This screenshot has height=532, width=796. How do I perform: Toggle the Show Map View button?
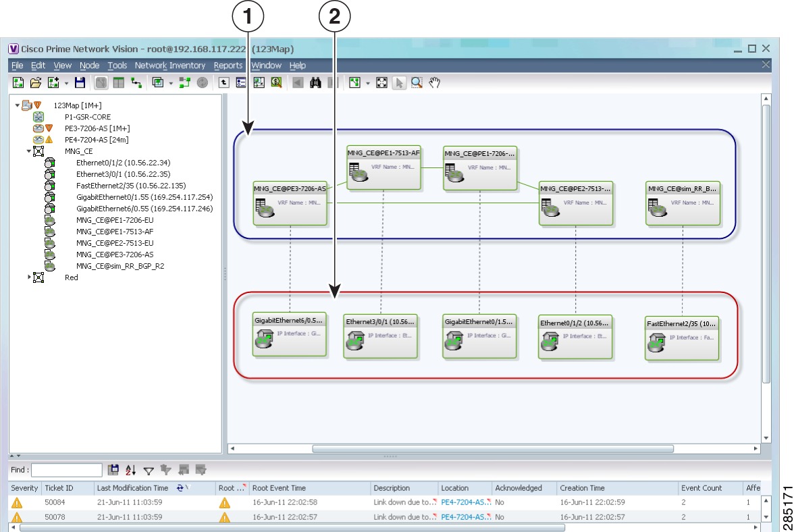tap(101, 83)
